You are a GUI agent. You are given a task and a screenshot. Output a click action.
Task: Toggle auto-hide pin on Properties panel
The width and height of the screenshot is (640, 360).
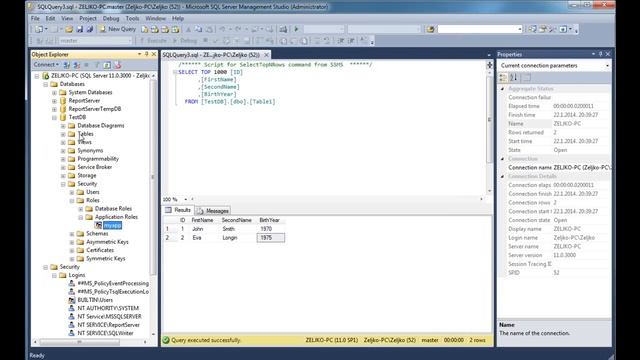coord(600,54)
